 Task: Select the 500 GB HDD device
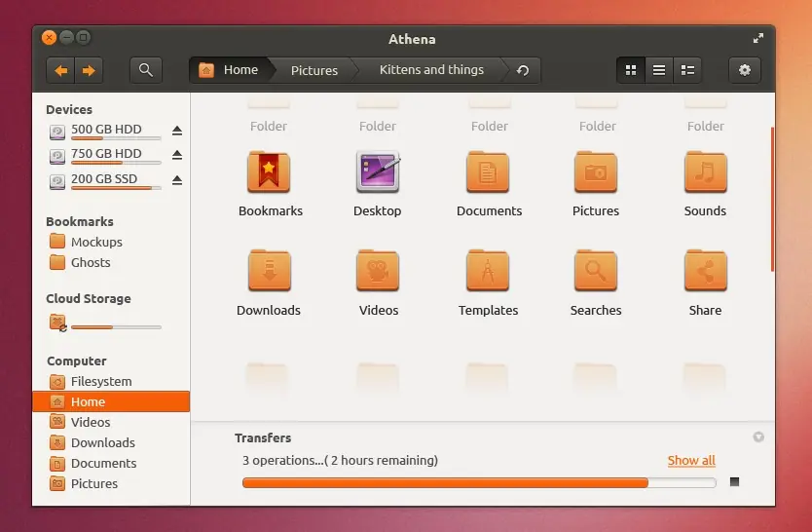click(105, 132)
